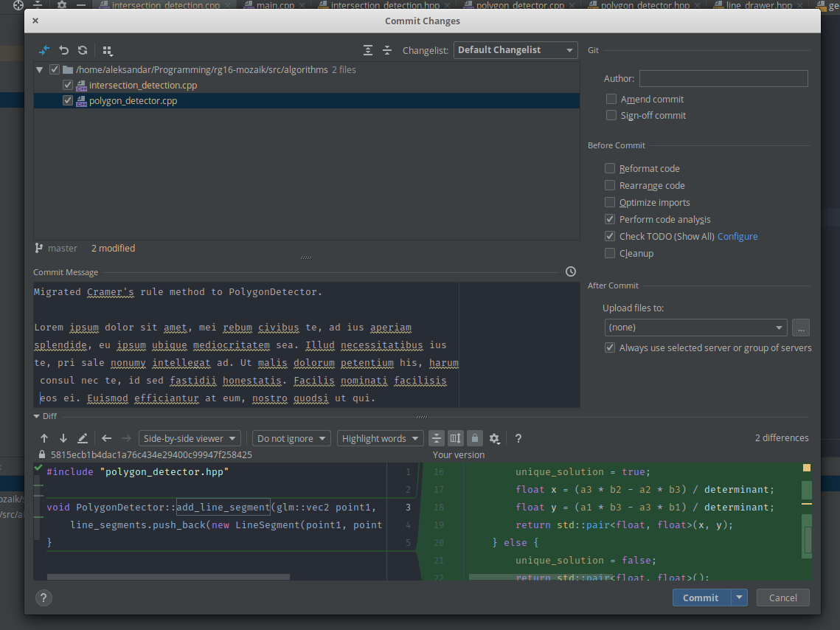Screen dimensions: 840x630
Task: Switch to line_drawer.hpp editor tab
Action: pyautogui.click(x=759, y=5)
